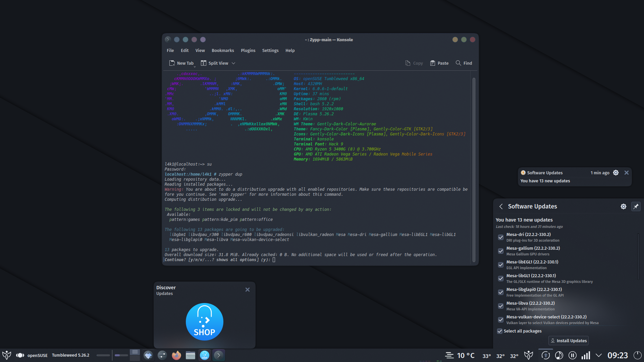Click the openSUSE chameleon icon in the panel

click(20, 355)
